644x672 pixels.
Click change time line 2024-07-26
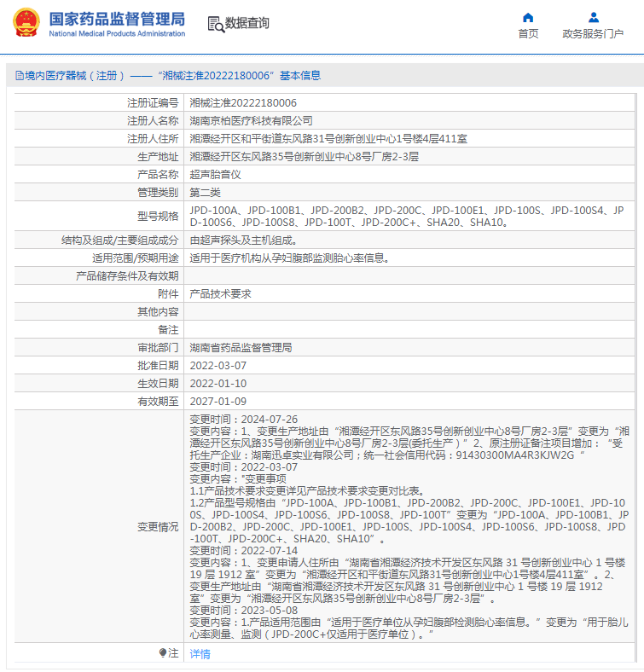pyautogui.click(x=244, y=419)
